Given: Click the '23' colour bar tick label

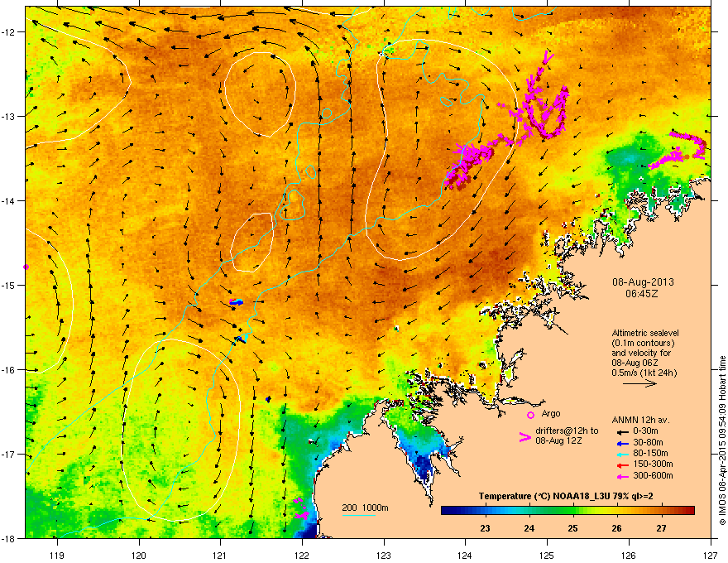Looking at the screenshot, I should tap(485, 528).
